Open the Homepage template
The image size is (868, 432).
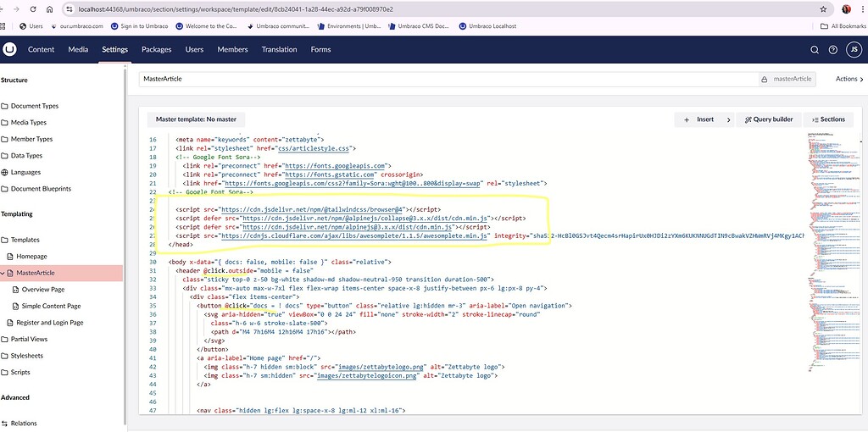click(31, 256)
